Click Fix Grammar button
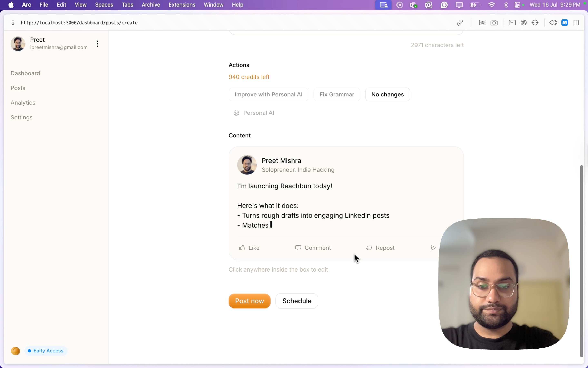This screenshot has height=368, width=588. click(337, 94)
